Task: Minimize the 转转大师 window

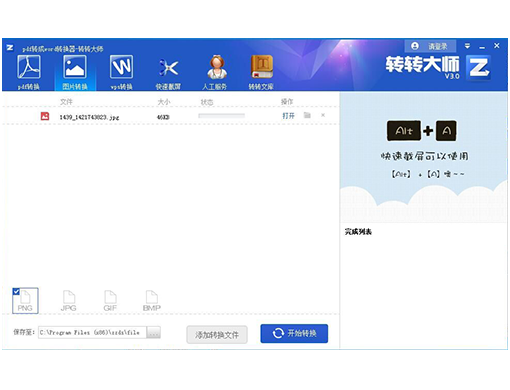Action: (482, 47)
